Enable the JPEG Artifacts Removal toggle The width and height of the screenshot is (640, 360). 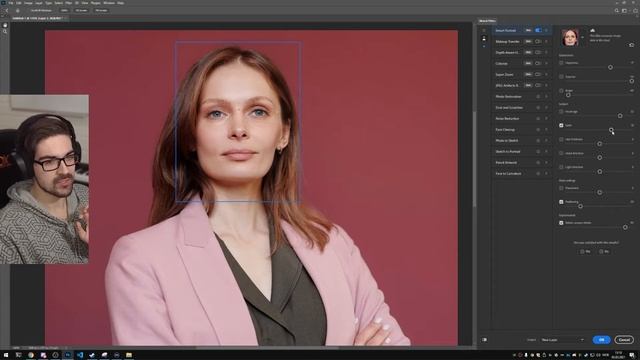click(538, 86)
